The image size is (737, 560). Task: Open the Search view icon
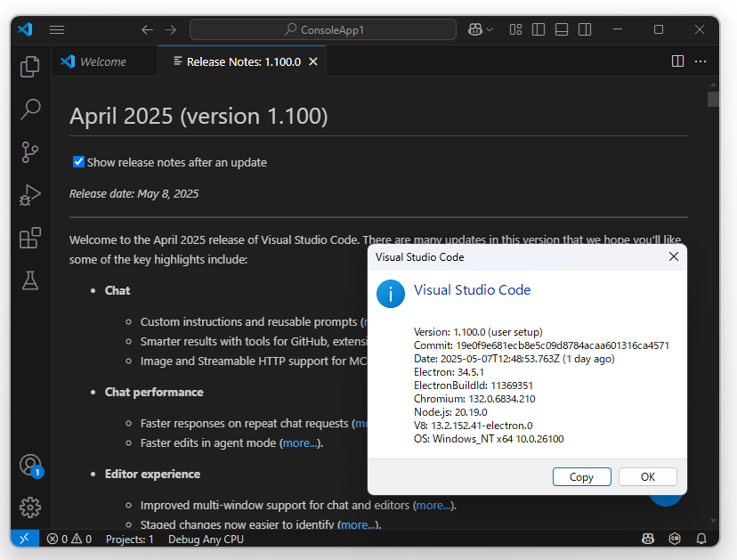click(30, 110)
